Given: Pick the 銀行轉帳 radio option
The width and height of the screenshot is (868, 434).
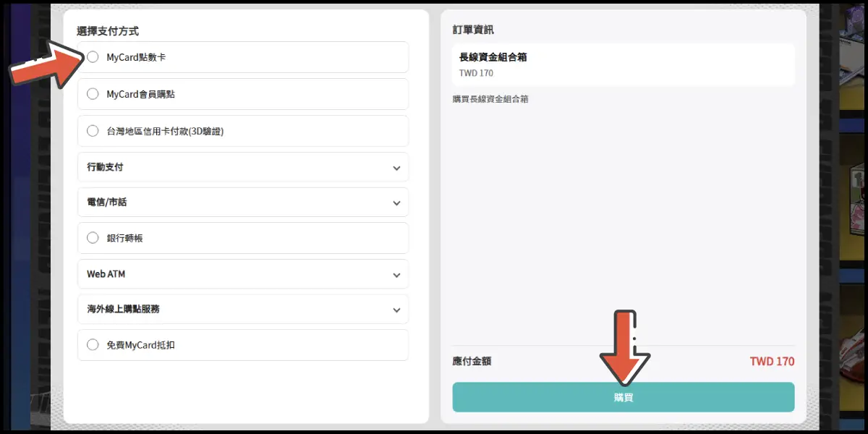Looking at the screenshot, I should [x=93, y=237].
